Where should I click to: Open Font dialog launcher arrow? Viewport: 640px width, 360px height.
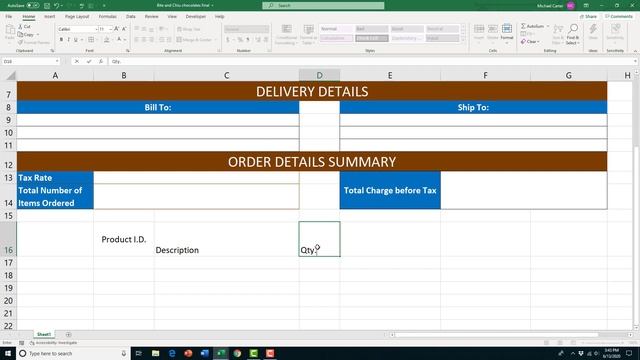coord(128,51)
